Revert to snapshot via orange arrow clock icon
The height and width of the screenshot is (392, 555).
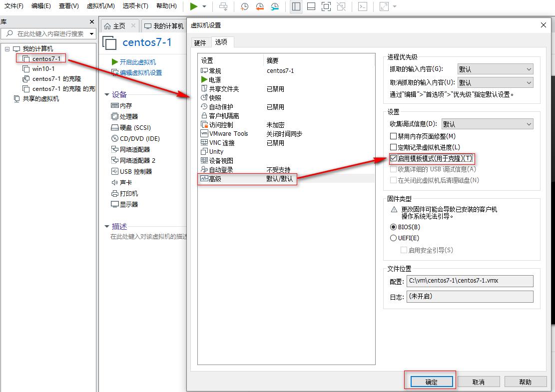[260, 7]
